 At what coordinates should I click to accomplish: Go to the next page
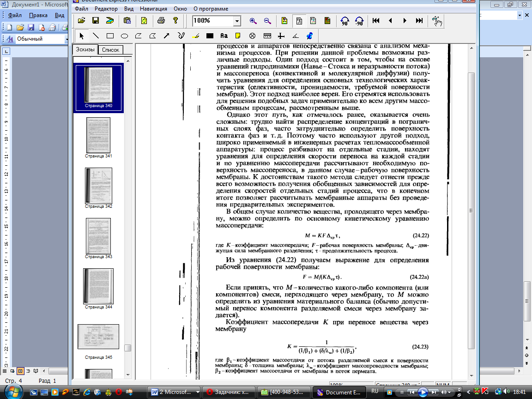click(405, 21)
